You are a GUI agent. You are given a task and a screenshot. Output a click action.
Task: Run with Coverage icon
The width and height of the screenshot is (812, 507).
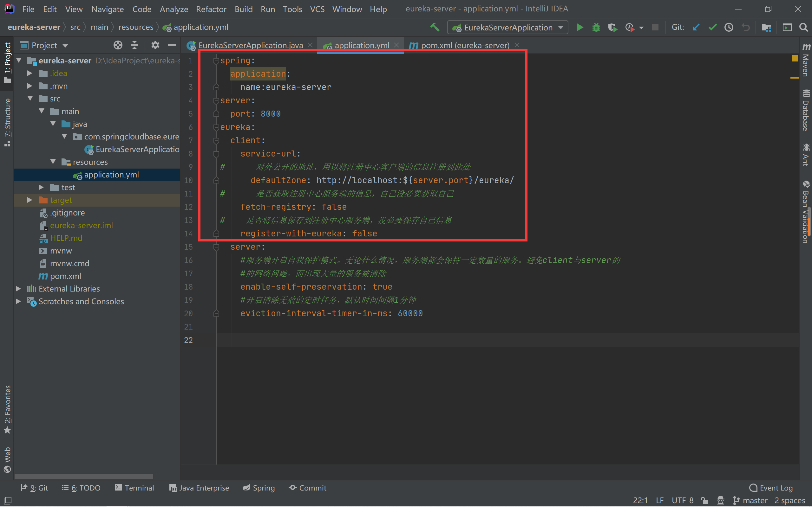[612, 28]
